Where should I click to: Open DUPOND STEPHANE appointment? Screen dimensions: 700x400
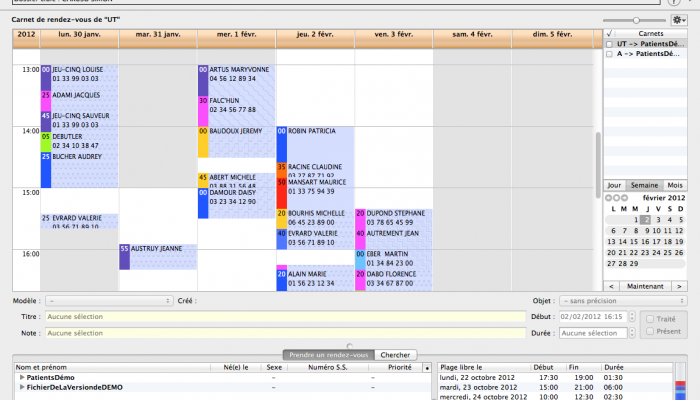pyautogui.click(x=394, y=219)
